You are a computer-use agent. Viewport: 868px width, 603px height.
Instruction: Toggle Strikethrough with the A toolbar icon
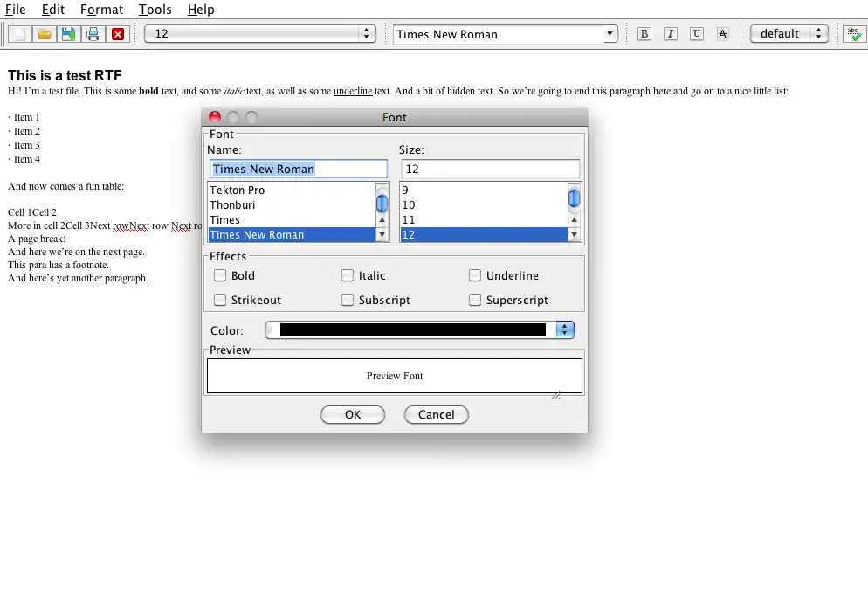pos(722,34)
